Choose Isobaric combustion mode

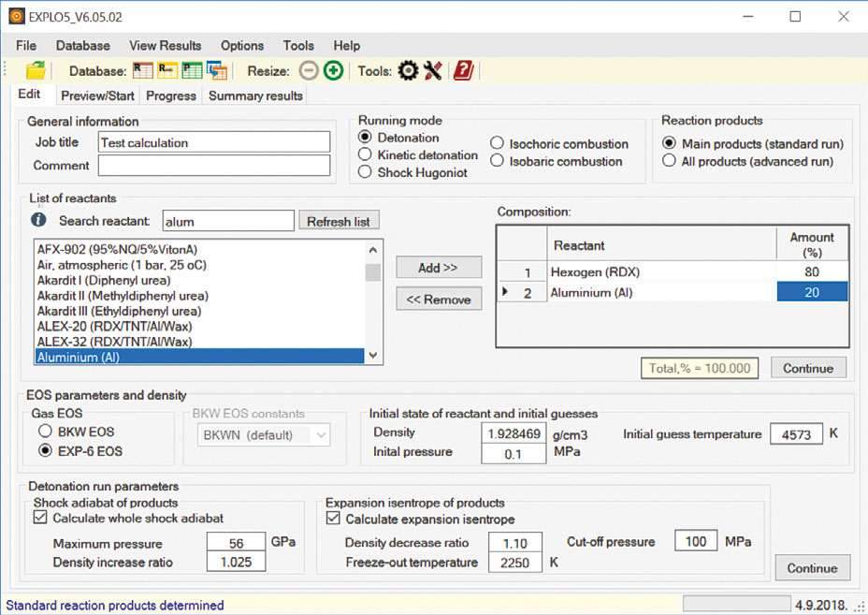497,161
